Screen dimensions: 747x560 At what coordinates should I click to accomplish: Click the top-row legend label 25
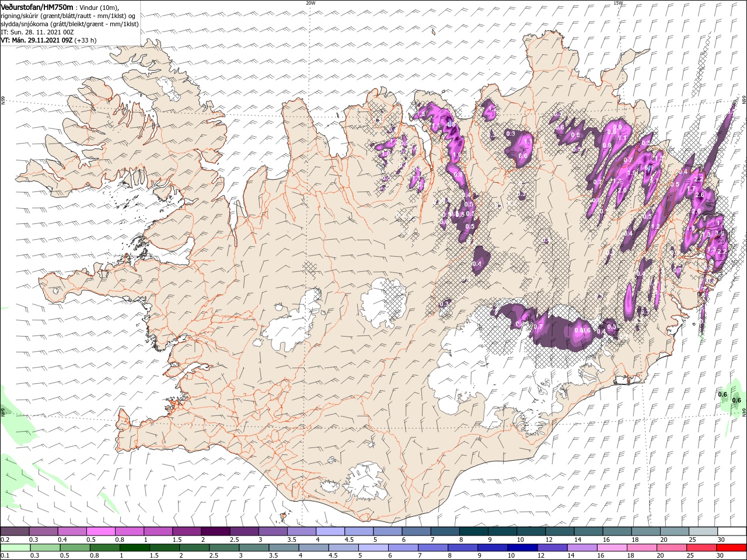692,540
